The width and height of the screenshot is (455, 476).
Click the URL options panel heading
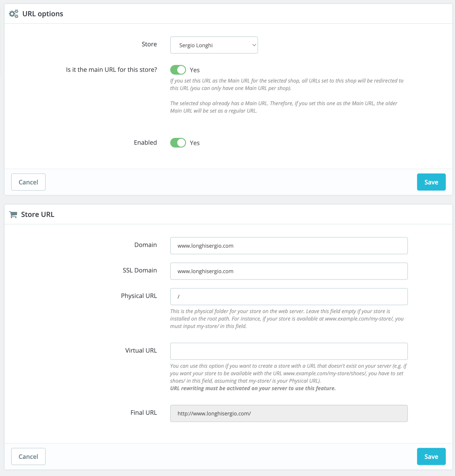[x=43, y=14]
